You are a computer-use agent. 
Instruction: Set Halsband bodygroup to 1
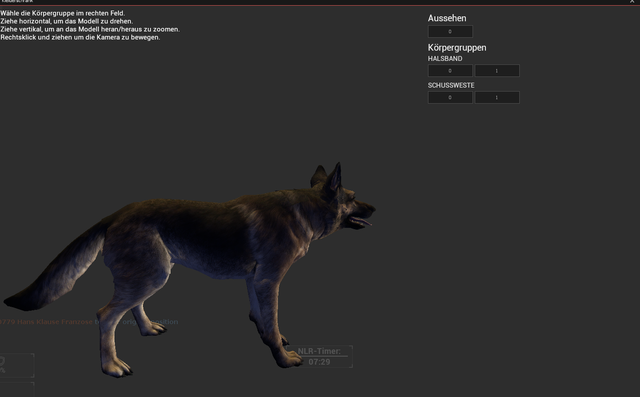point(497,71)
